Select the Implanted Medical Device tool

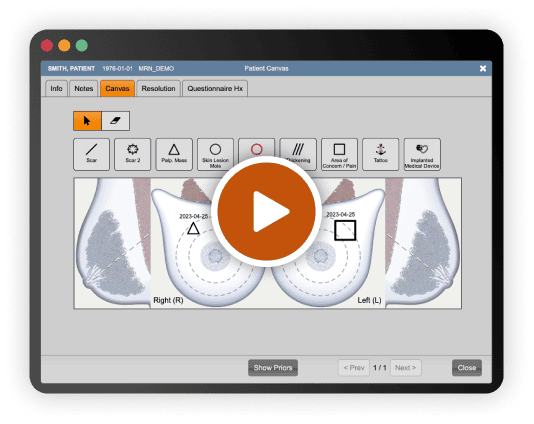click(422, 154)
